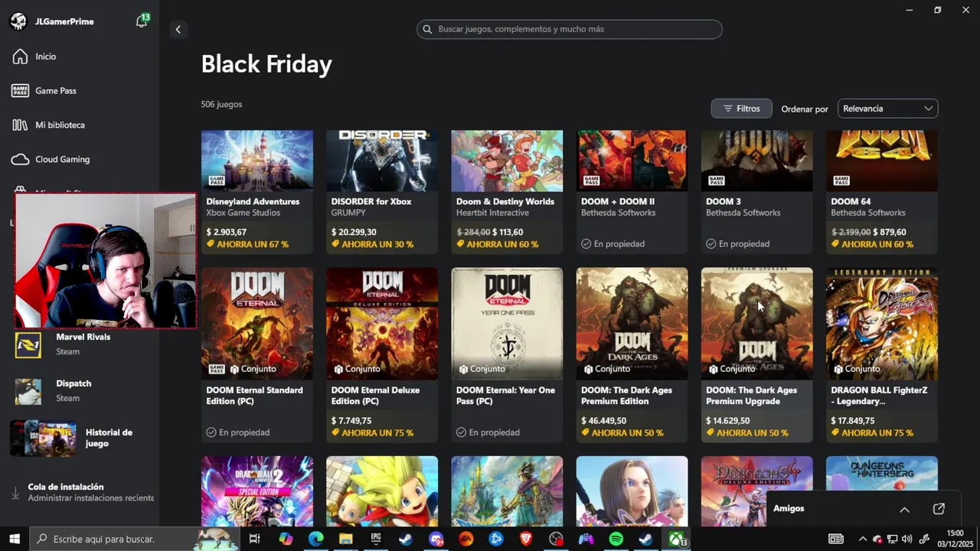The image size is (980, 551).
Task: Open DOOM 64 game tile
Action: click(881, 191)
